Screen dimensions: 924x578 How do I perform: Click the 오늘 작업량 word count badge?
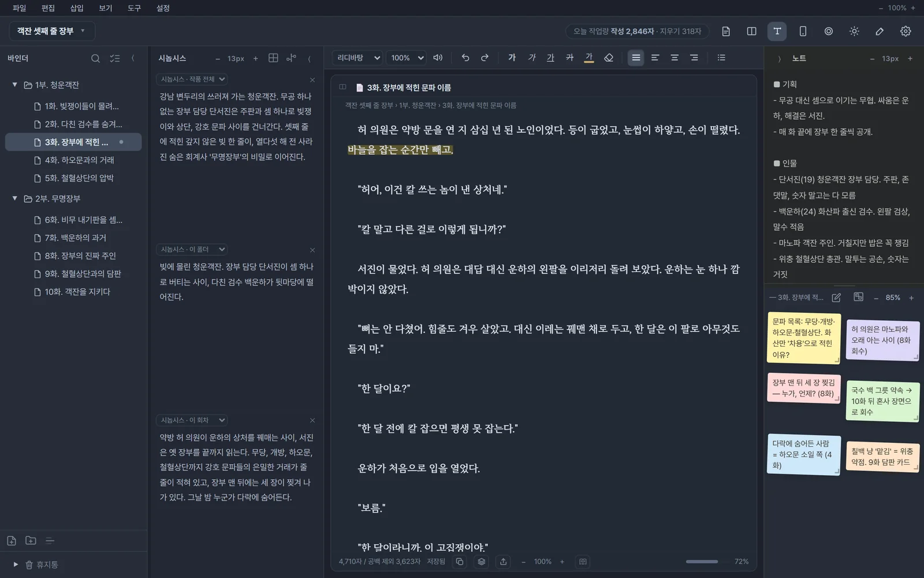(x=637, y=31)
